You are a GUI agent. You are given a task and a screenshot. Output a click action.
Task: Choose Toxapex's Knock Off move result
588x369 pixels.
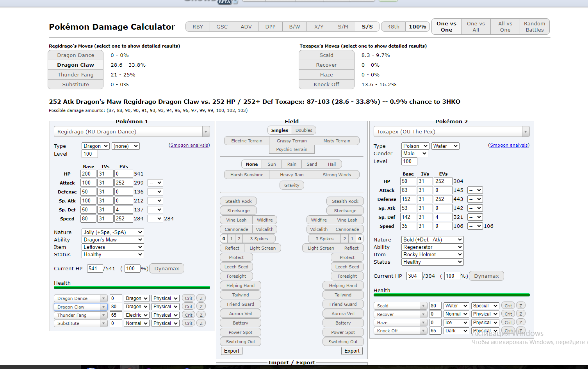326,84
